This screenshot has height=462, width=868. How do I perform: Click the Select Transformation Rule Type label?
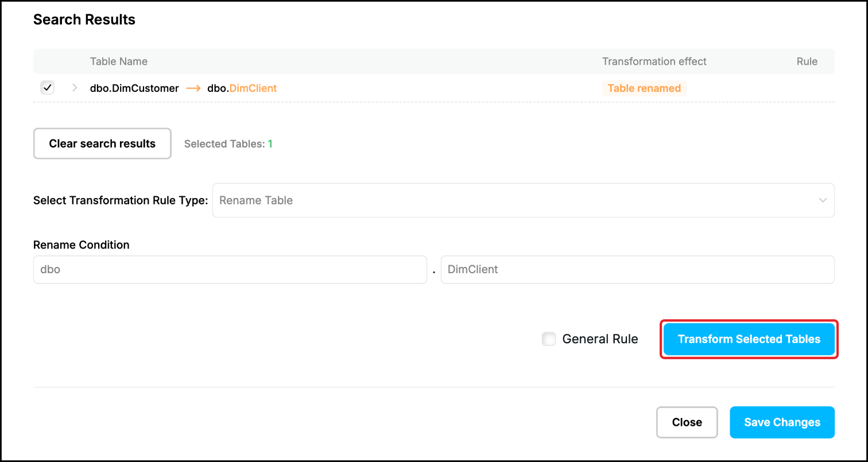[x=121, y=200]
